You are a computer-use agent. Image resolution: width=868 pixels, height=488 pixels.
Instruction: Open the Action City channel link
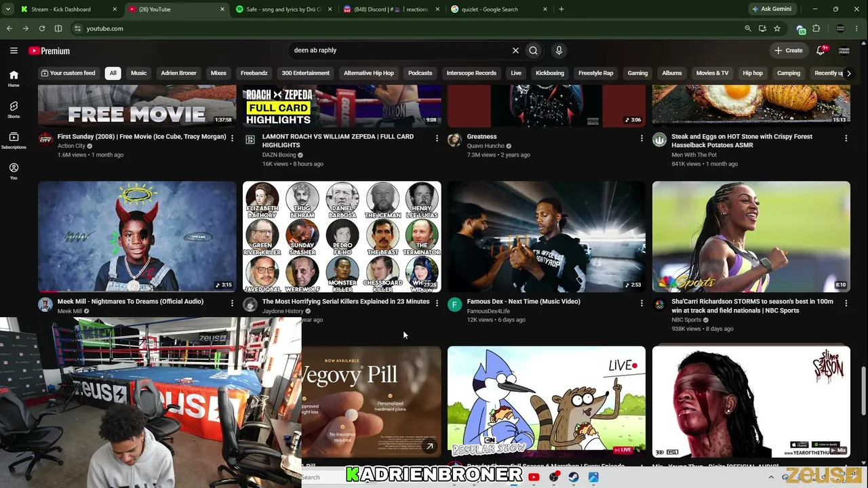click(x=71, y=146)
